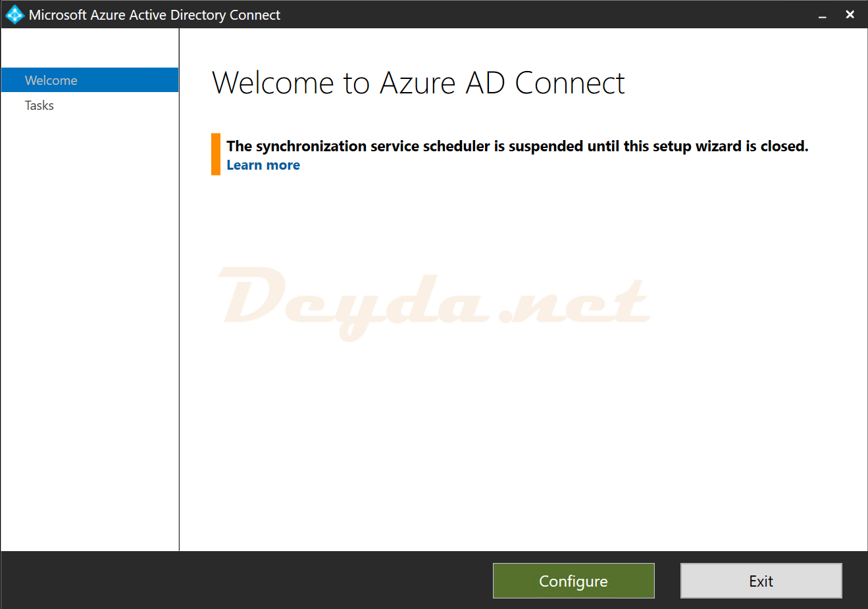
Task: Click the word 'Connect' in the main heading
Action: tap(570, 84)
